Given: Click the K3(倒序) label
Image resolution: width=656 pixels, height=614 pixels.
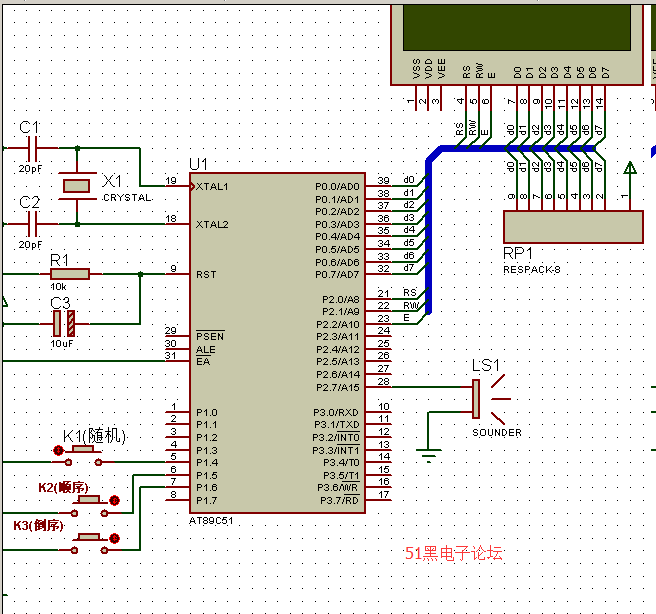Looking at the screenshot, I should coord(38,525).
